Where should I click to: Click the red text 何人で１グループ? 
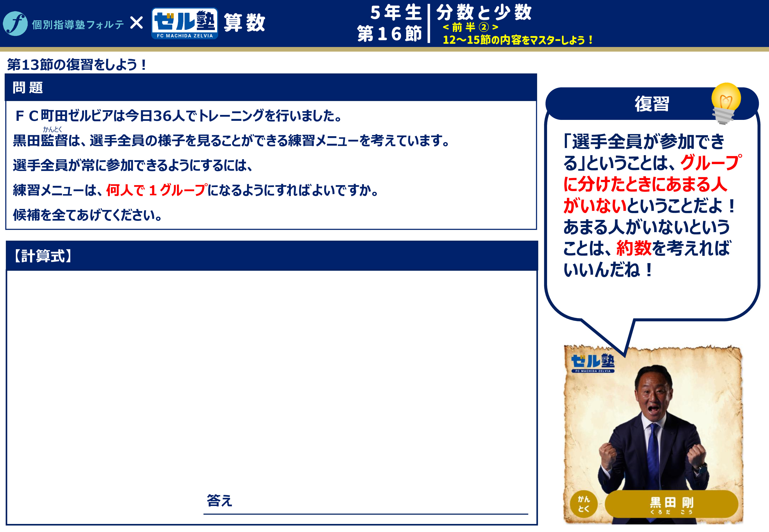(x=157, y=190)
